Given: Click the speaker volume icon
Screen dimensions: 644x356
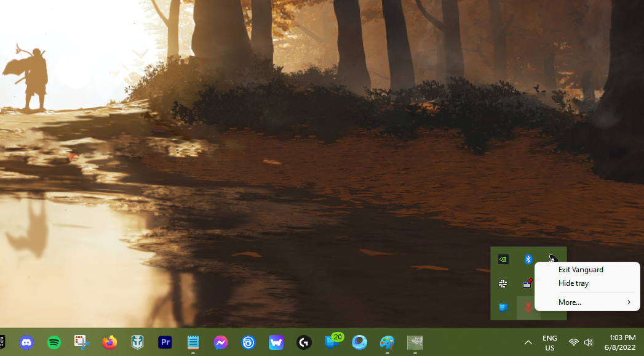Looking at the screenshot, I should (x=589, y=342).
